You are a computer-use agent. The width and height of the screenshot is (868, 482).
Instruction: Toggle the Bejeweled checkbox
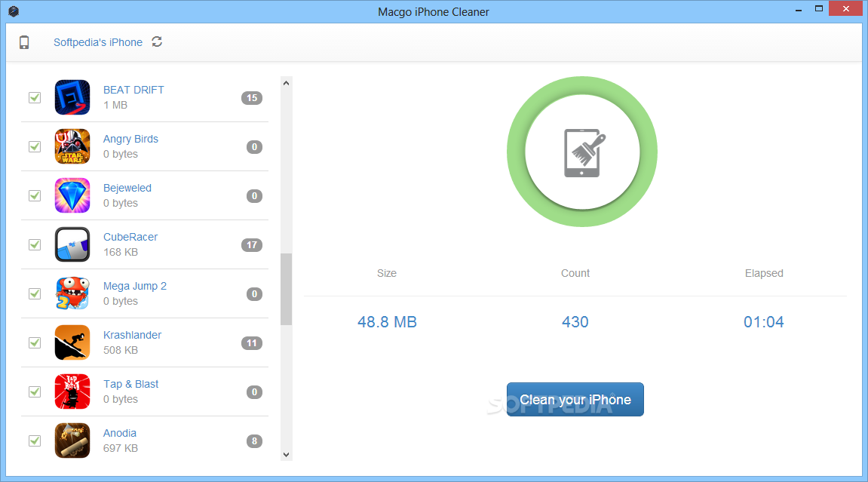35,195
